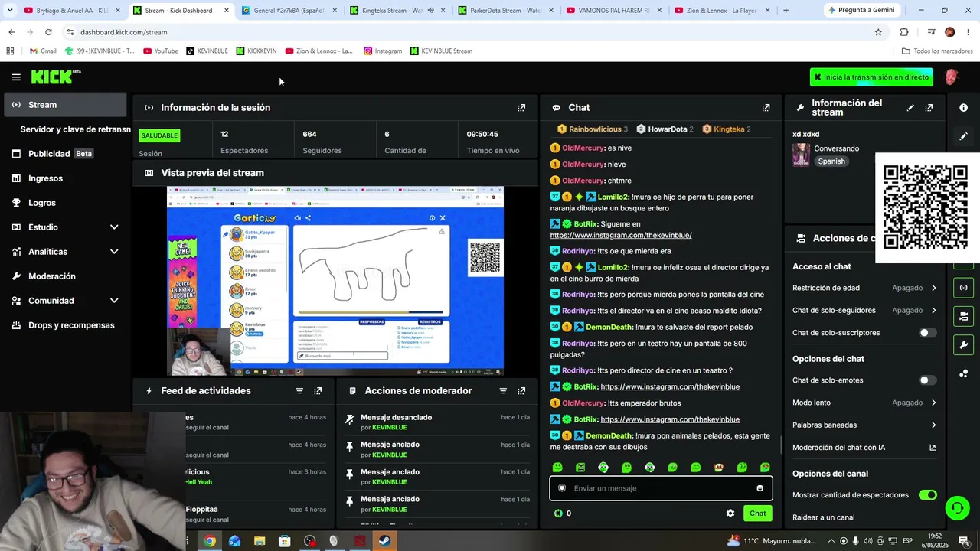Pop out the Feed de actividades panel
Image resolution: width=980 pixels, height=551 pixels.
[x=318, y=391]
